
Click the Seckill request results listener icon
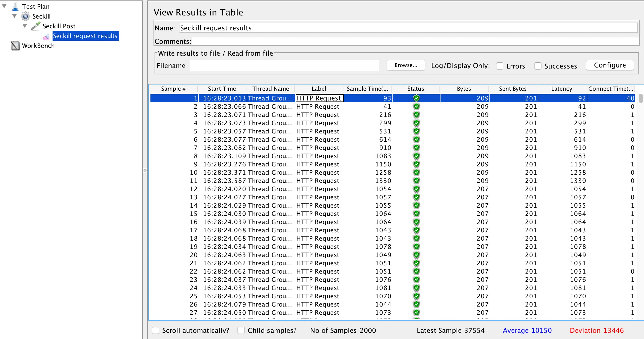46,36
